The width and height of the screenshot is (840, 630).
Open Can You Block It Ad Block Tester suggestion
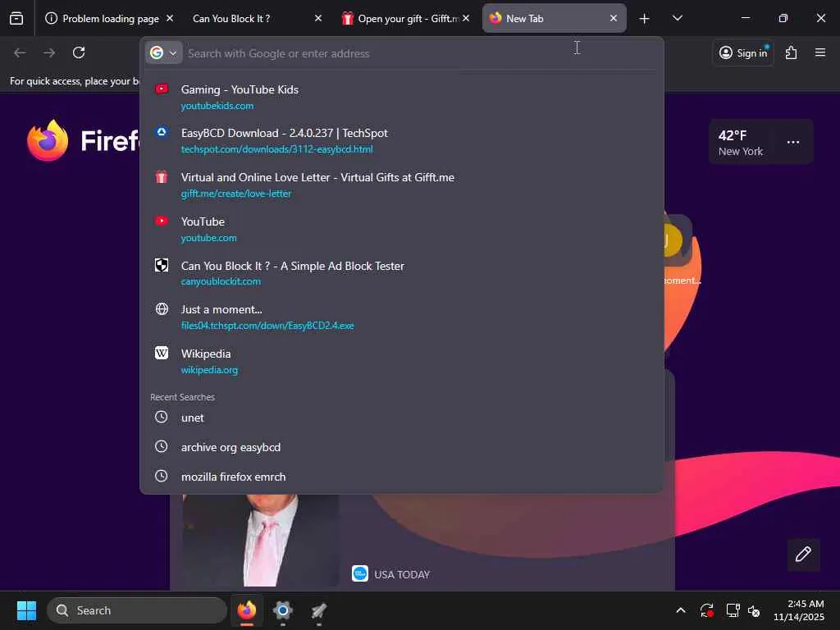(402, 273)
